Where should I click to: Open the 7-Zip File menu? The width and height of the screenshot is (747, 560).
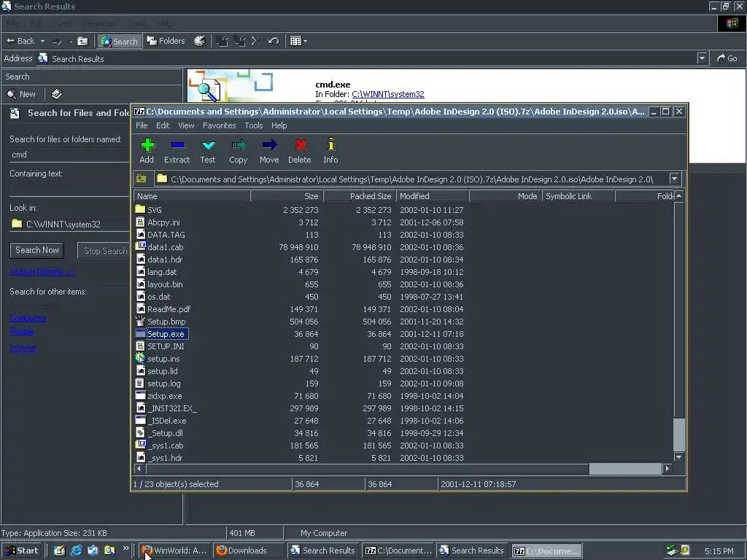tap(142, 125)
